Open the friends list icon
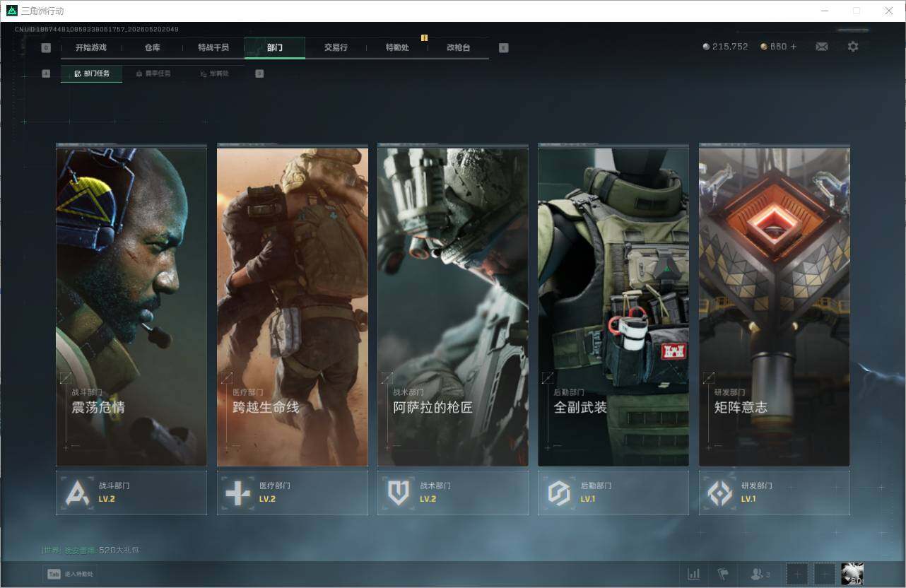The height and width of the screenshot is (588, 906). (760, 574)
